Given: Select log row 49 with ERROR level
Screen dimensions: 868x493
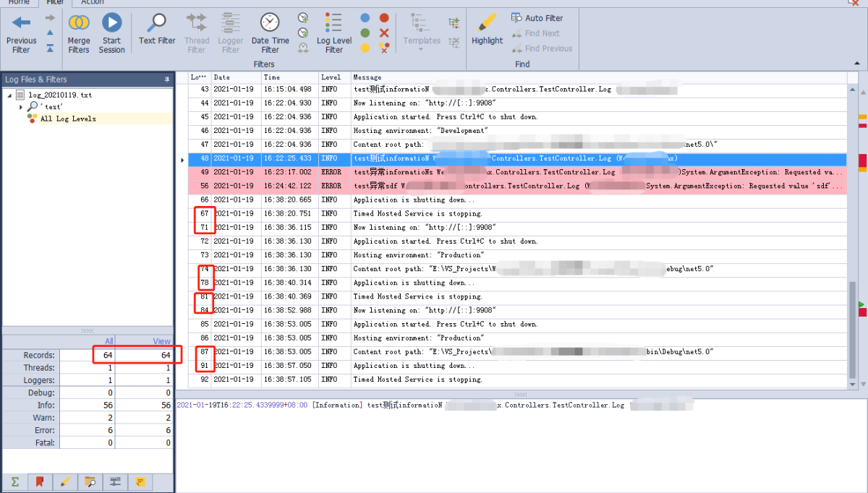Looking at the screenshot, I should (516, 172).
